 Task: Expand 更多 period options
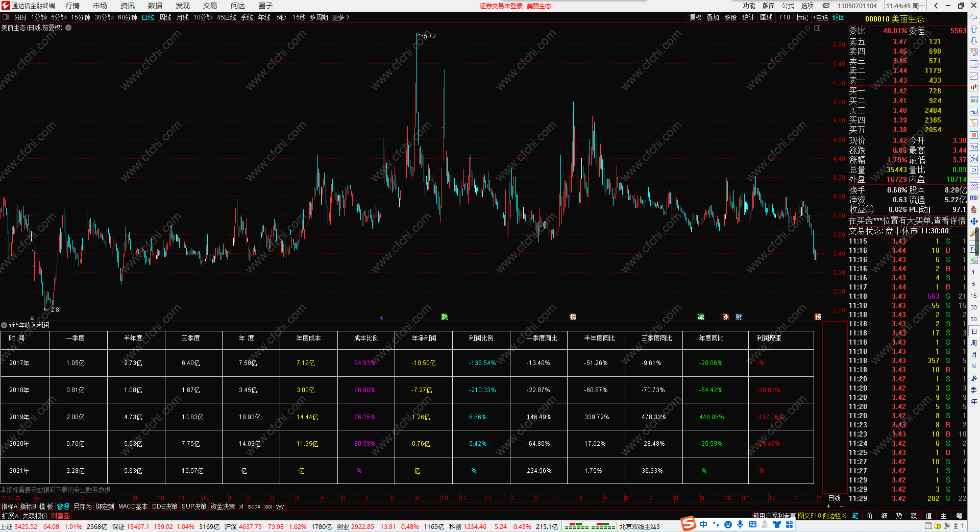(340, 17)
